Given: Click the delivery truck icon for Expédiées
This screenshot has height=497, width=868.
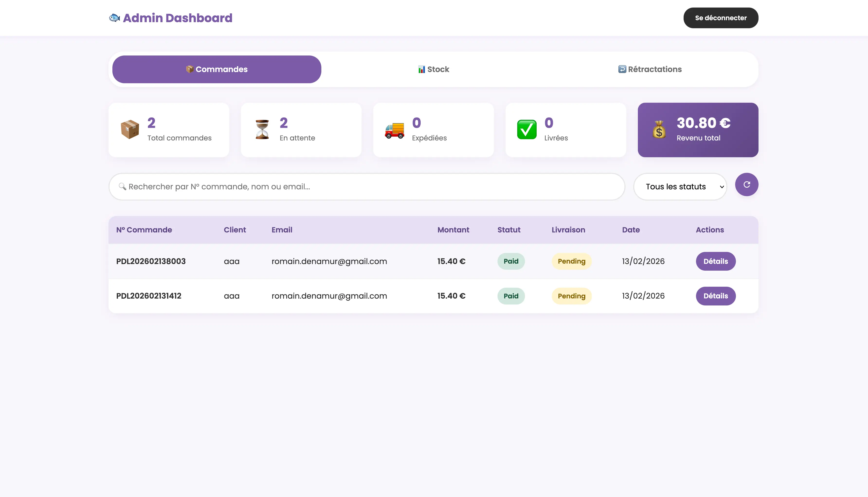Looking at the screenshot, I should pyautogui.click(x=394, y=130).
